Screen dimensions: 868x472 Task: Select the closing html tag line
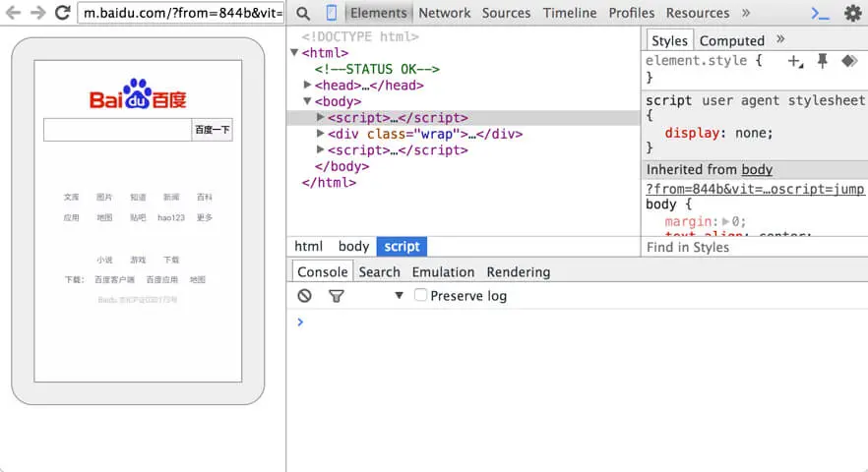[329, 182]
